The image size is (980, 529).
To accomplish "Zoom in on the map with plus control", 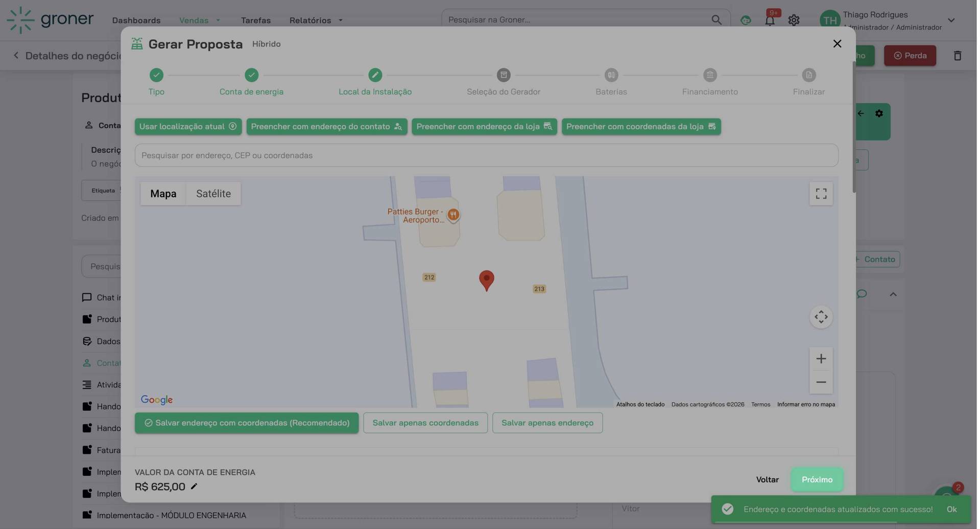I will coord(821,358).
